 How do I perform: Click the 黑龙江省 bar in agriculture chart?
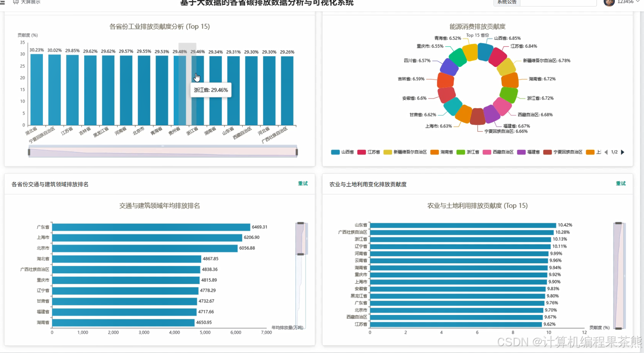click(458, 296)
